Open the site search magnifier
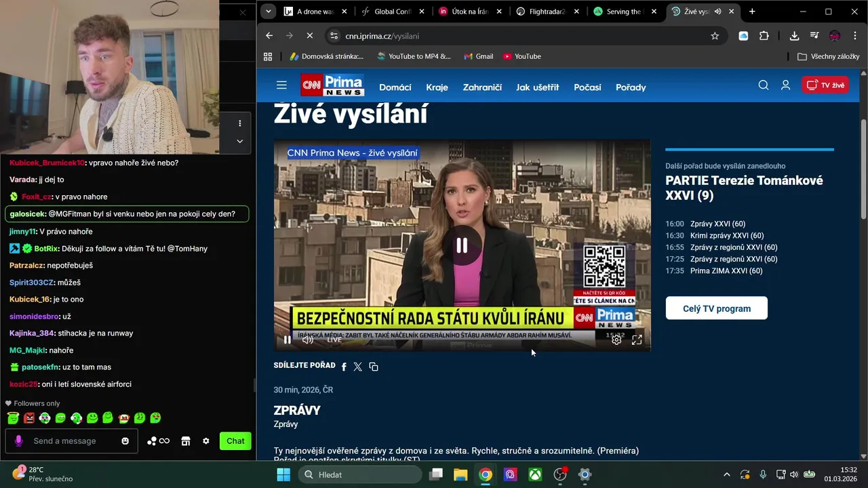Screen dimensions: 868x488 coord(764,85)
